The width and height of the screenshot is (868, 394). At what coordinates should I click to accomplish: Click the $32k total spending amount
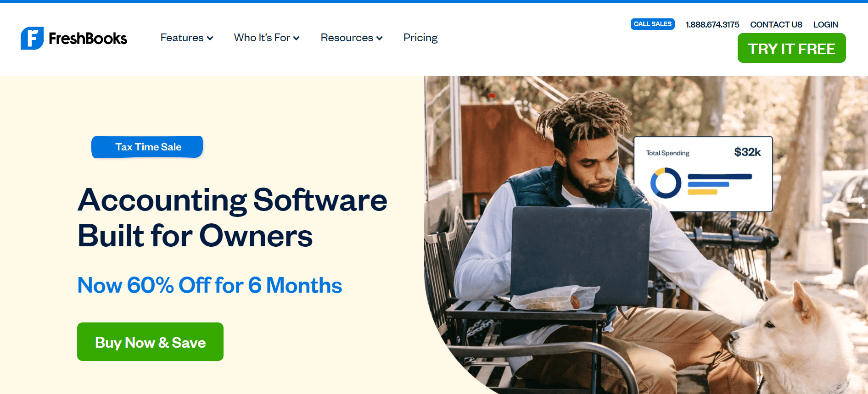pos(747,152)
